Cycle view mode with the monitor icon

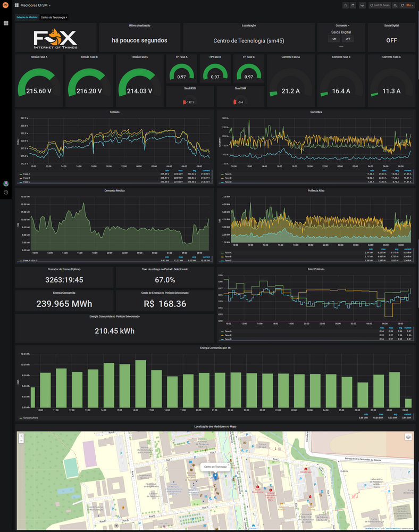coord(362,5)
